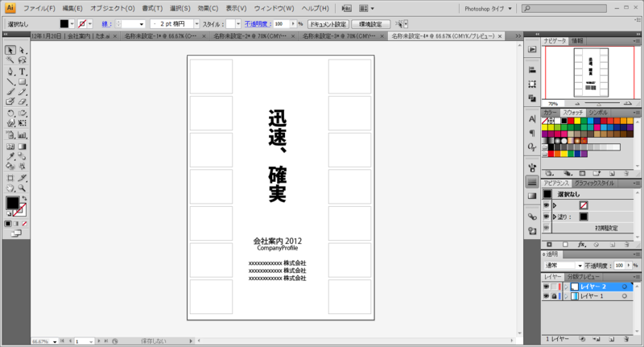Select the Rectangle tool
Image resolution: width=644 pixels, height=347 pixels.
(x=23, y=82)
